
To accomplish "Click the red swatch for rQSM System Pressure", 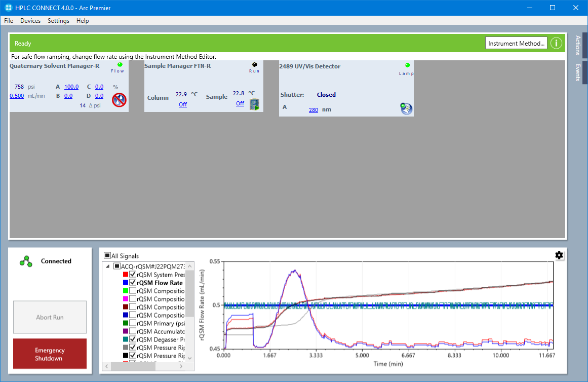I will coord(126,275).
